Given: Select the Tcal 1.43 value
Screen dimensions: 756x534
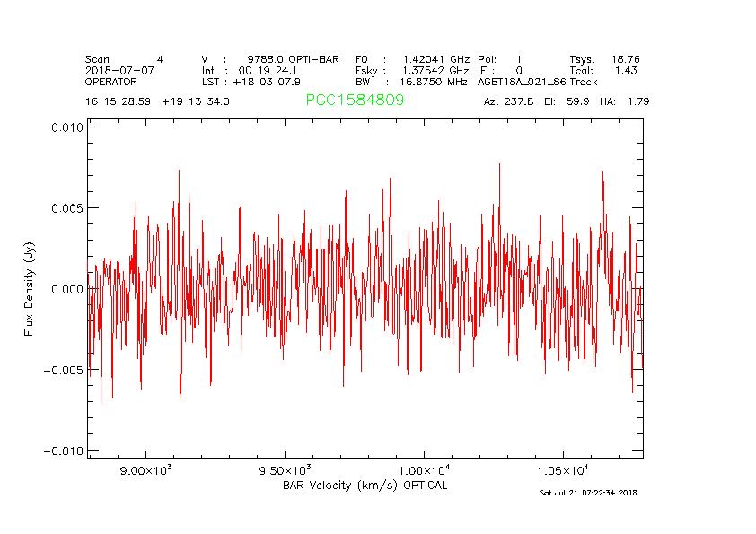Looking at the screenshot, I should pyautogui.click(x=626, y=70).
